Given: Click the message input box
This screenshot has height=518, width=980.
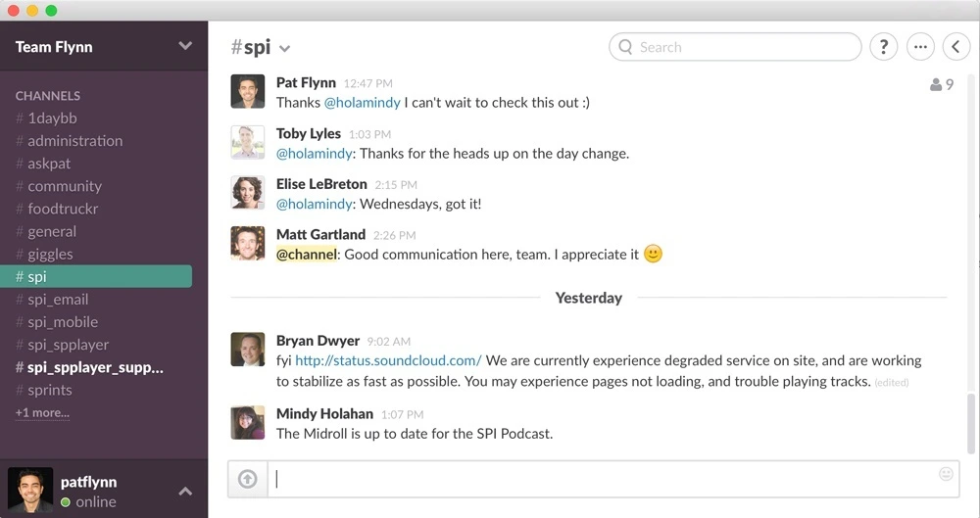Looking at the screenshot, I should pyautogui.click(x=598, y=479).
